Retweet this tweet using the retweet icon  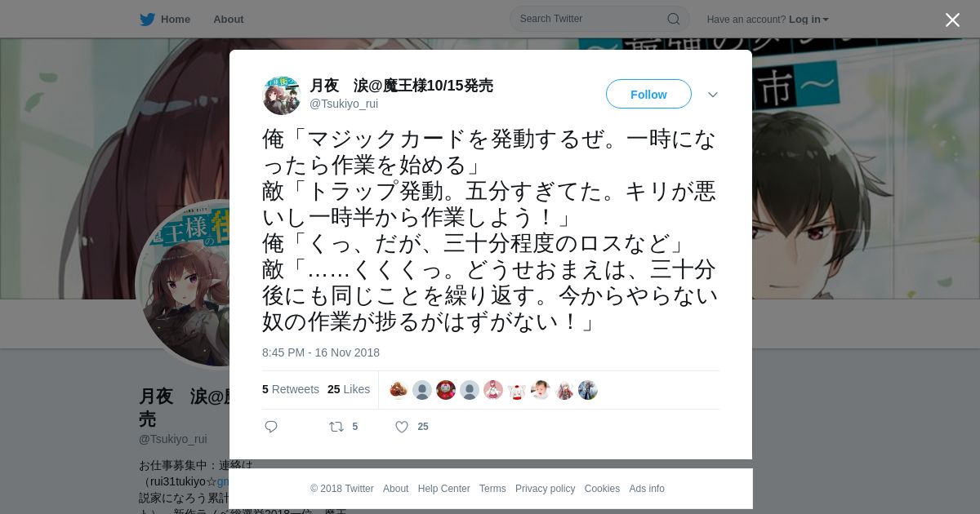(x=336, y=427)
